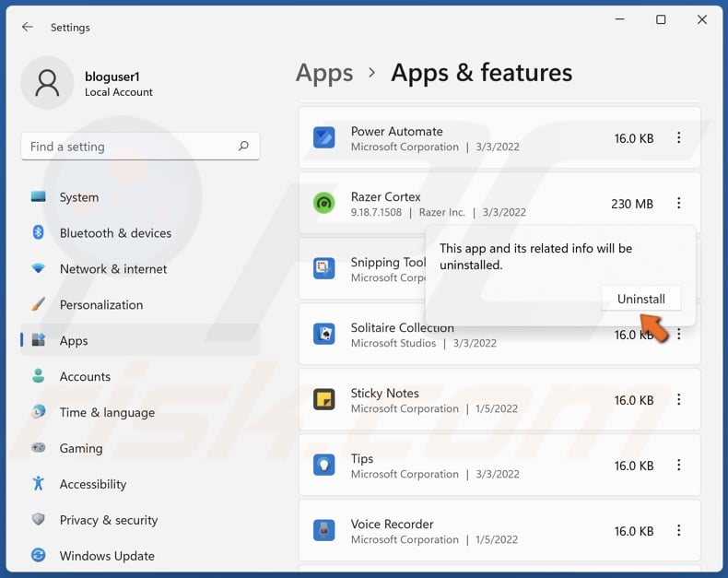728x578 pixels.
Task: Click the Voice Recorder app name
Action: point(393,524)
